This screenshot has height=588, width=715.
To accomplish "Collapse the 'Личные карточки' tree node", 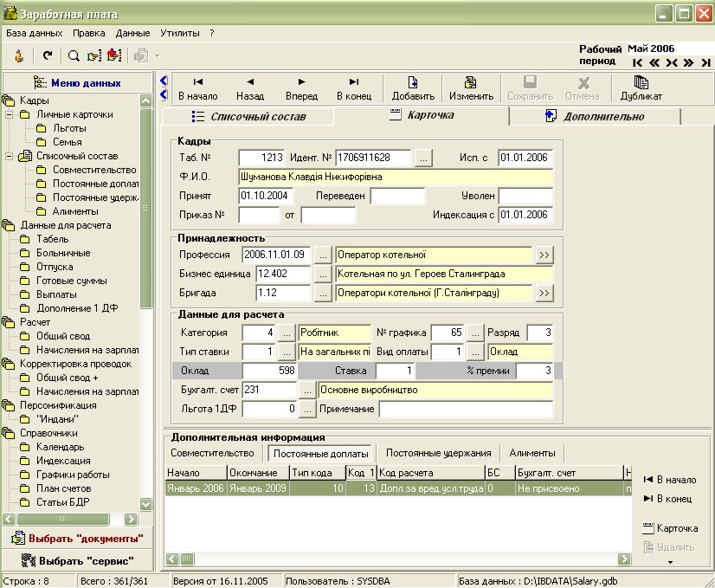I will (10, 114).
